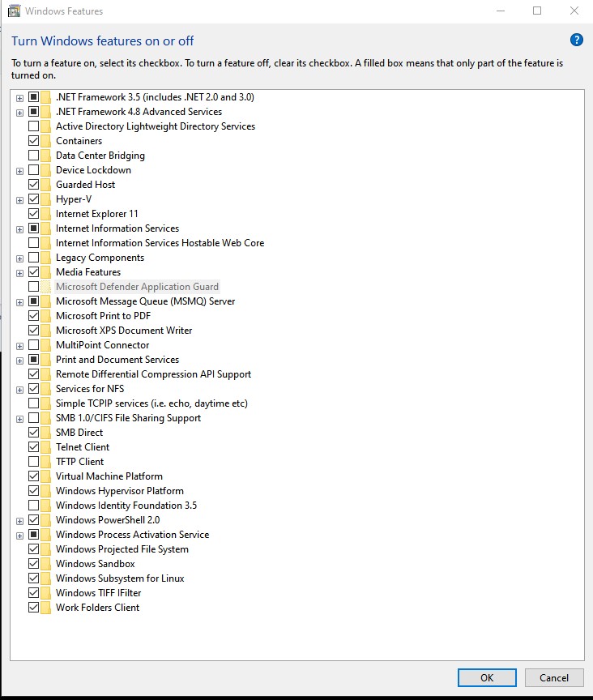Click folder icon beside Telnet Client
Screen dimensions: 593x700
coord(46,447)
